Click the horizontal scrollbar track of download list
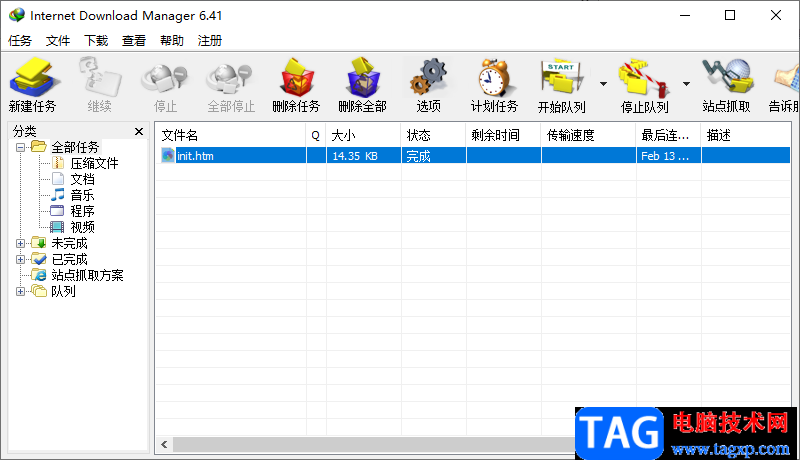Viewport: 800px width, 460px height. (x=373, y=444)
